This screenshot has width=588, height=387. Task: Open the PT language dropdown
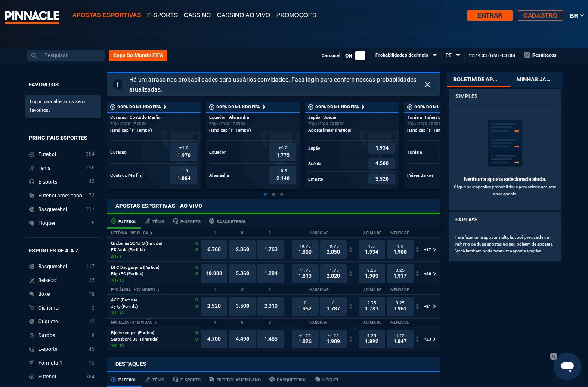pyautogui.click(x=453, y=55)
